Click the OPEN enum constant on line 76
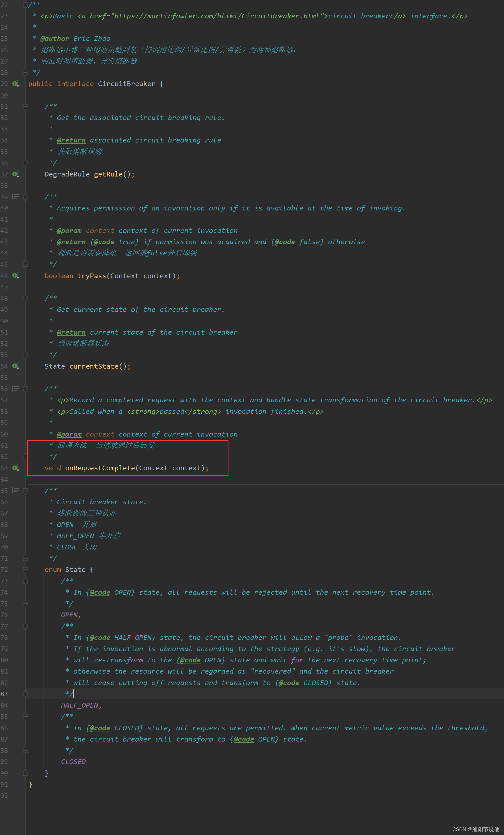 69,615
